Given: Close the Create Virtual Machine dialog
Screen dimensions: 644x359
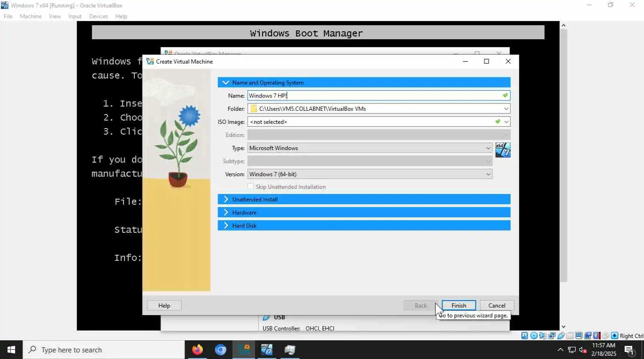Looking at the screenshot, I should pos(508,61).
